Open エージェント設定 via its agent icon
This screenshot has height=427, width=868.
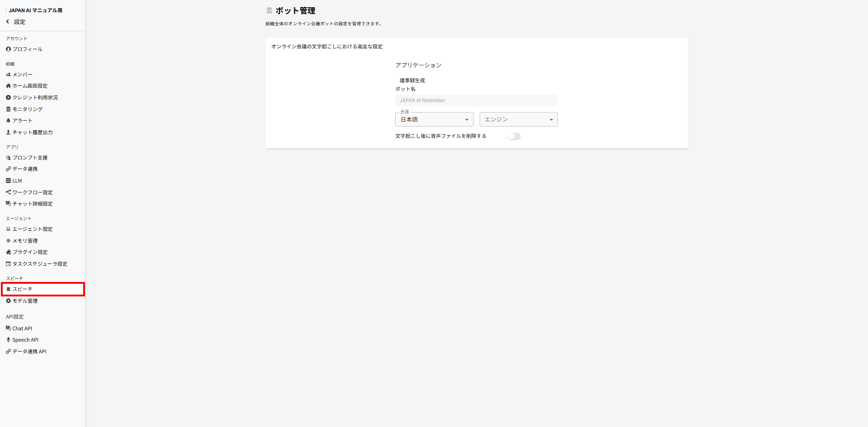click(x=8, y=229)
